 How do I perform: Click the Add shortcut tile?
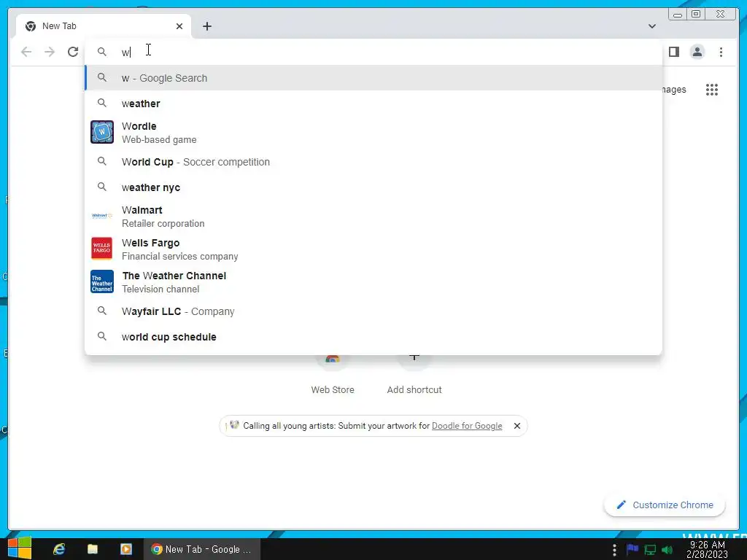(x=414, y=376)
